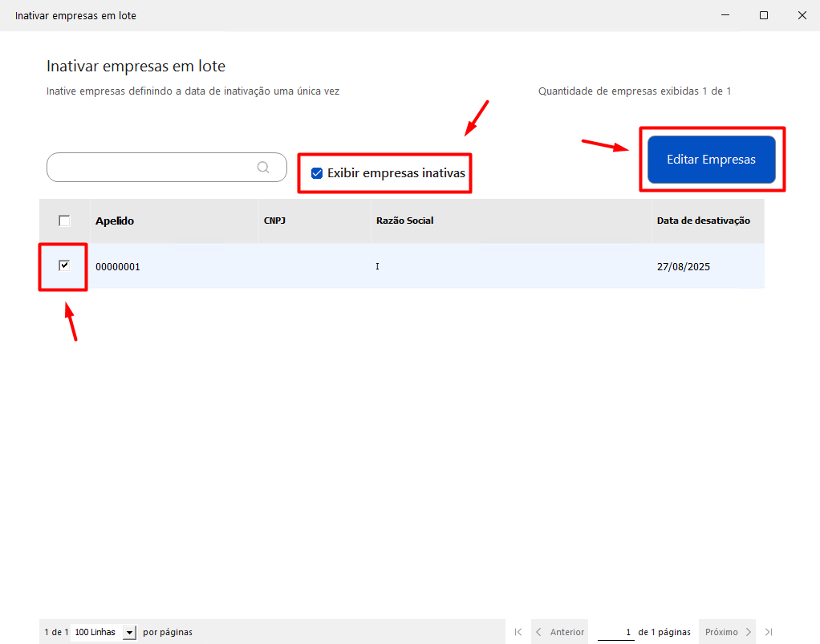Click the Razão Social column header
This screenshot has height=644, width=820.
point(404,221)
